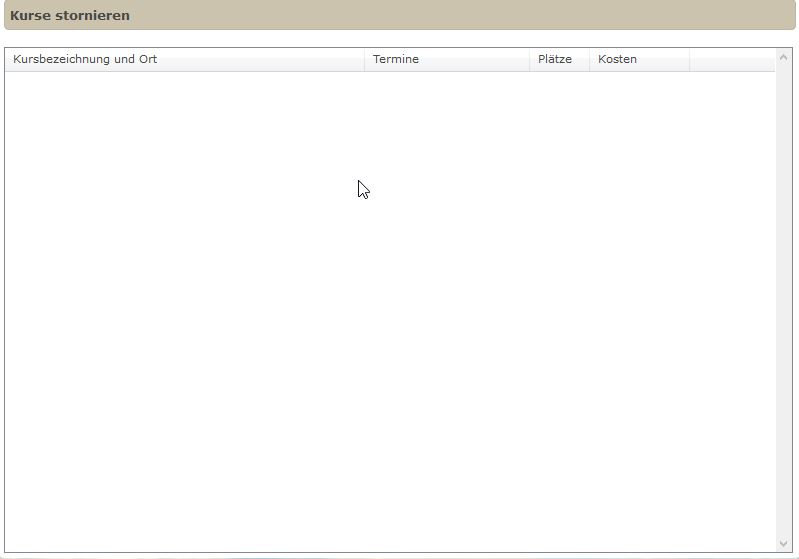The height and width of the screenshot is (559, 799).
Task: Click the Kosten column header
Action: (x=640, y=60)
